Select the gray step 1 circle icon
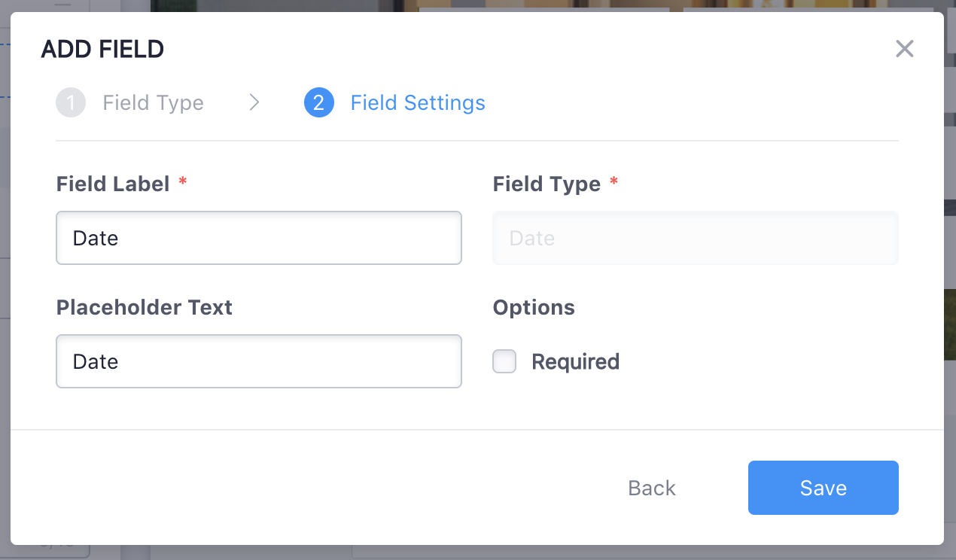The width and height of the screenshot is (956, 560). (71, 102)
